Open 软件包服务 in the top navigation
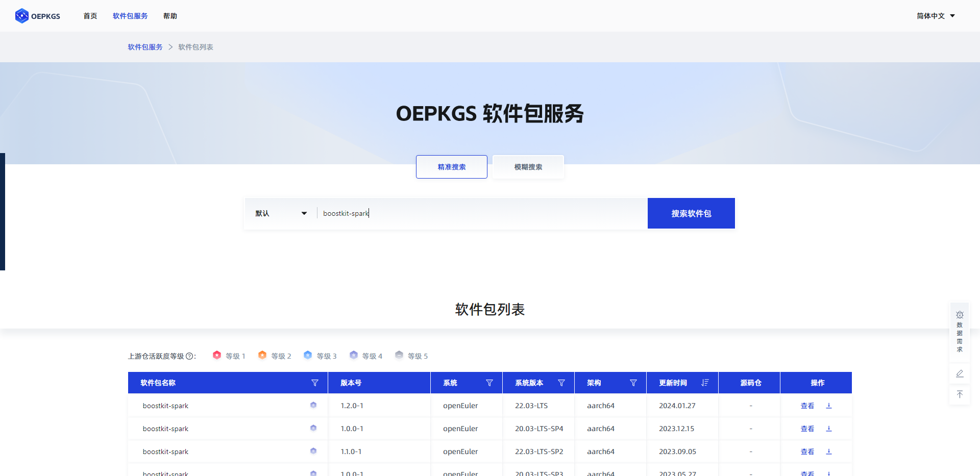Viewport: 980px width, 476px height. (130, 16)
